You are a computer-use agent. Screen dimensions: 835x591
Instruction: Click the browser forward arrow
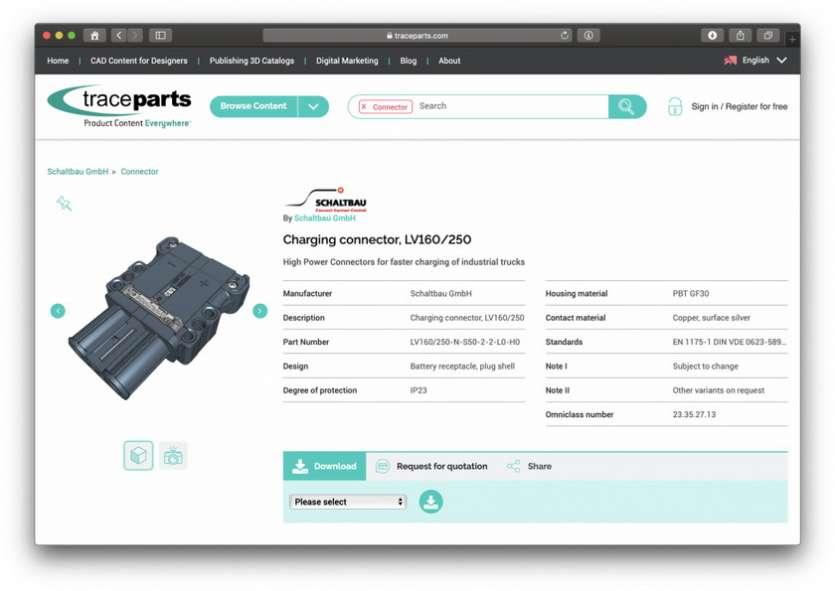pos(135,36)
